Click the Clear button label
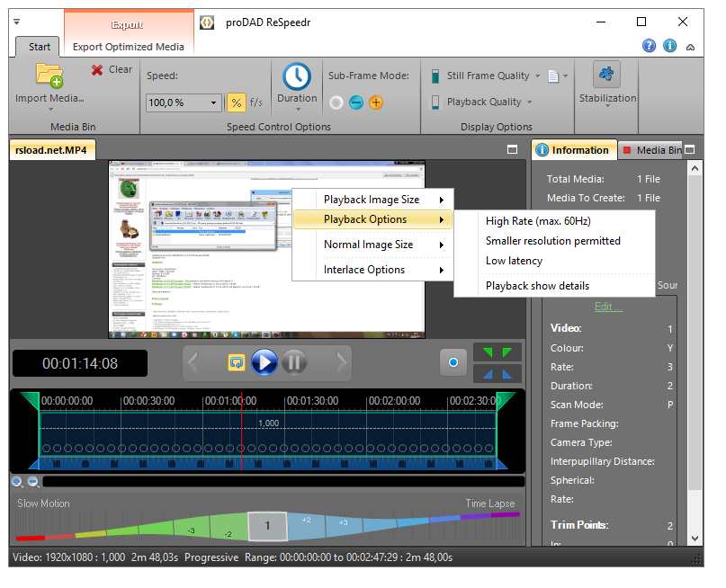This screenshot has width=726, height=588. click(x=121, y=69)
